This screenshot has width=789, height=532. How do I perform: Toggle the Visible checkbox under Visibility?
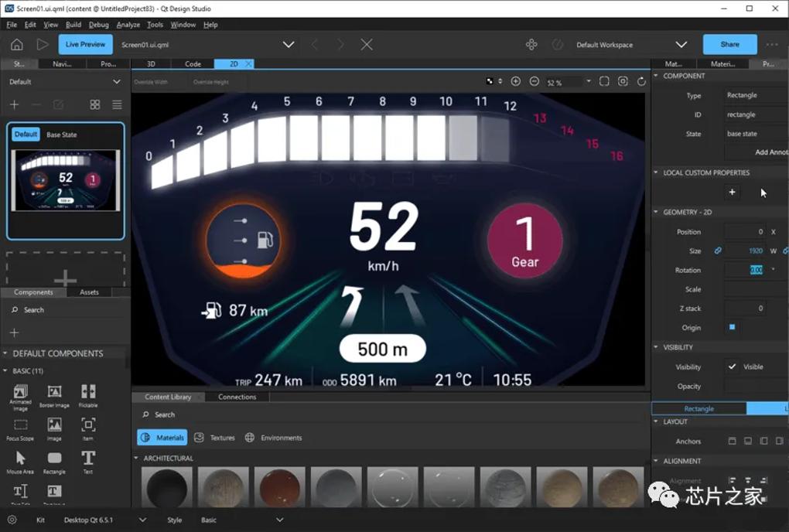732,367
